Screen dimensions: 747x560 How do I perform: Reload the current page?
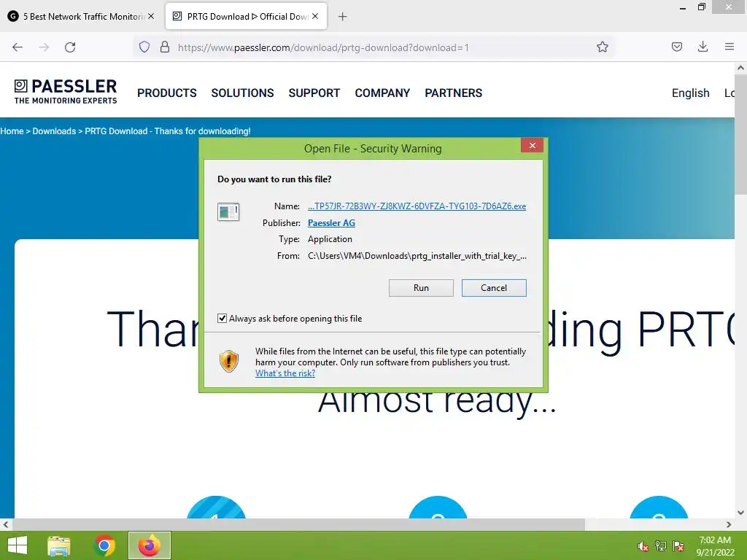tap(70, 47)
